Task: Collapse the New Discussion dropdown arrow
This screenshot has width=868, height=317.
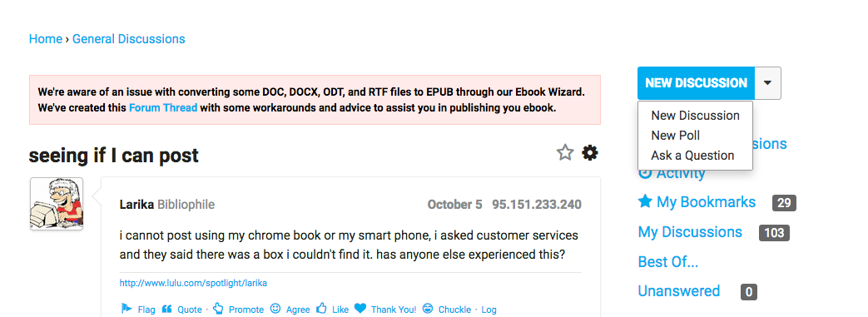Action: click(x=767, y=83)
